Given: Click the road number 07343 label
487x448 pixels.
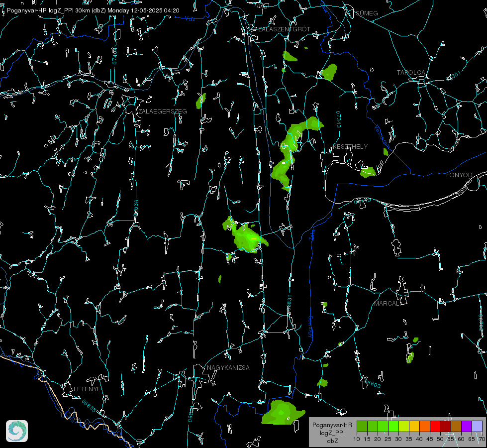Looking at the screenshot, I should [x=338, y=119].
